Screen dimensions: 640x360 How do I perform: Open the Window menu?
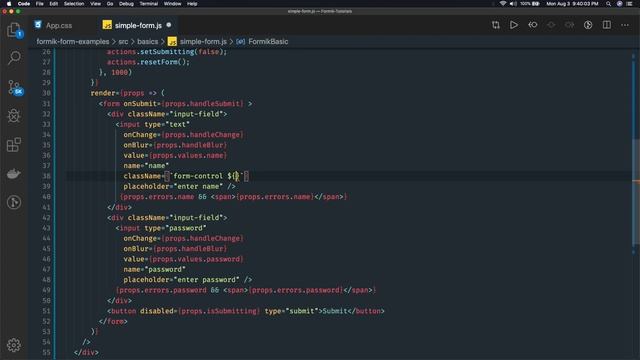click(172, 4)
